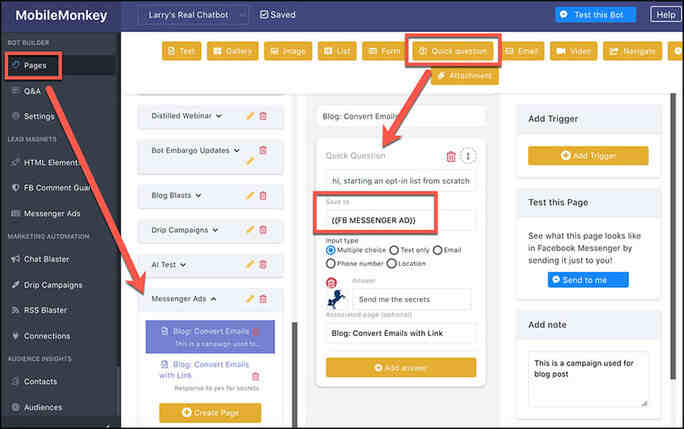Open Messenger Ads in the sidebar
The image size is (684, 429).
52,213
